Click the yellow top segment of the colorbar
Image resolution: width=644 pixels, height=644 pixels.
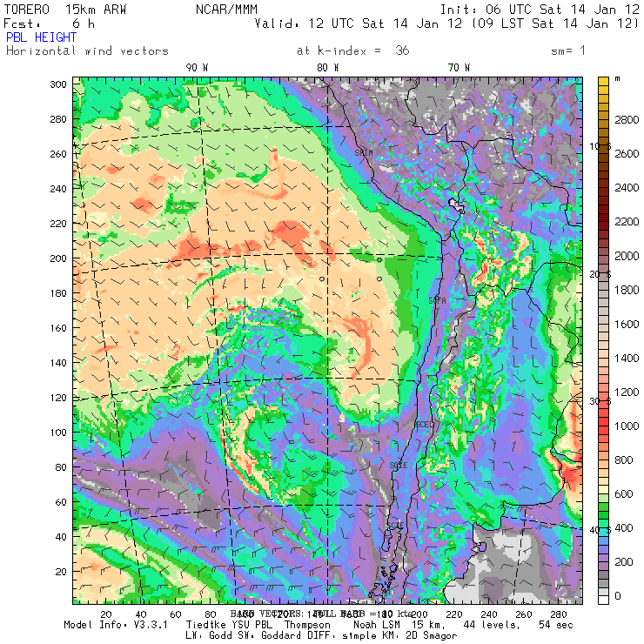coord(603,81)
